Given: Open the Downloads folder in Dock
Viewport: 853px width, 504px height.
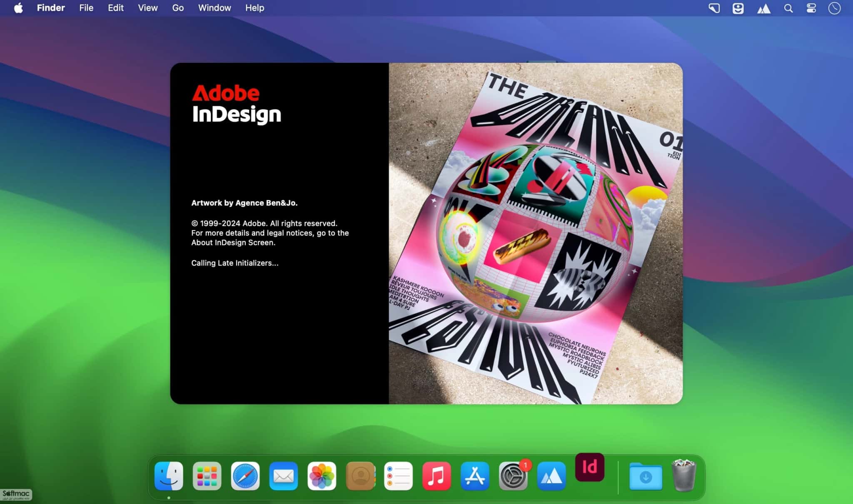Looking at the screenshot, I should (x=646, y=477).
